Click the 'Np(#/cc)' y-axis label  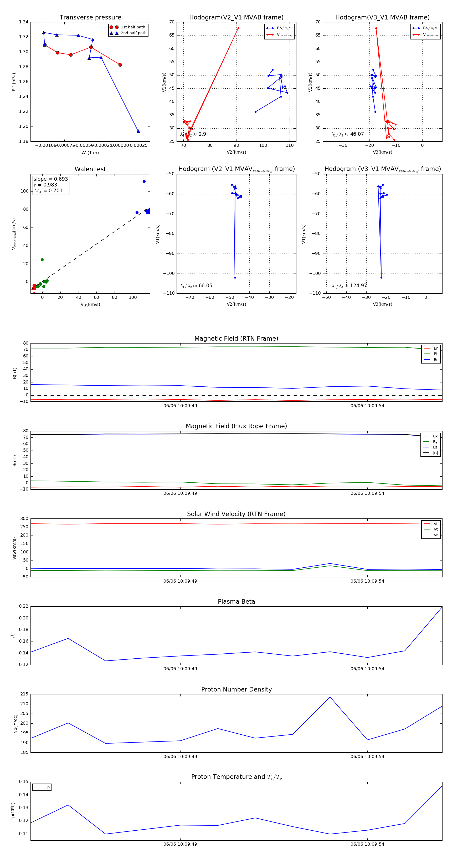(x=15, y=724)
